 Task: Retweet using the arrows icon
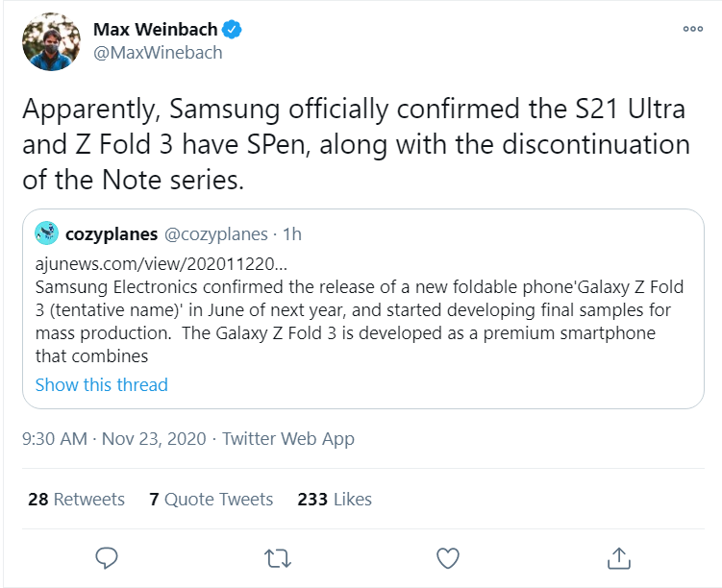click(277, 556)
